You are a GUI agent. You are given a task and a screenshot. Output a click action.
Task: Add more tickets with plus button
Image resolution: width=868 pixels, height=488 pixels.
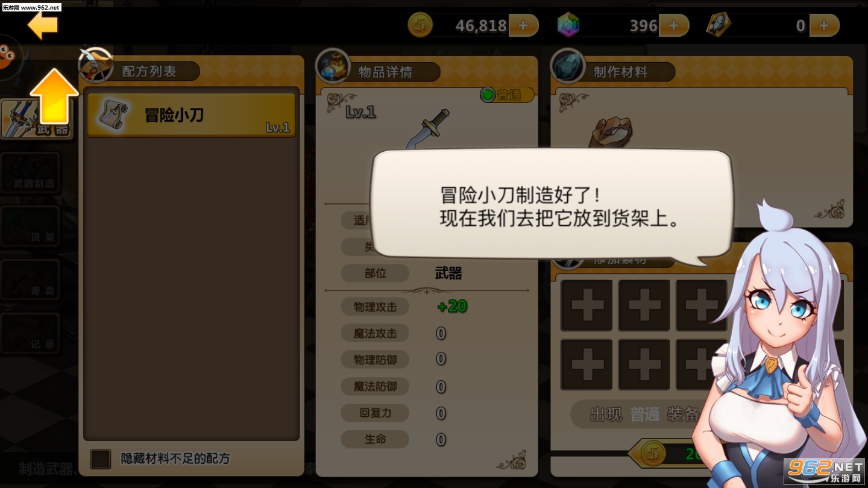click(x=824, y=25)
